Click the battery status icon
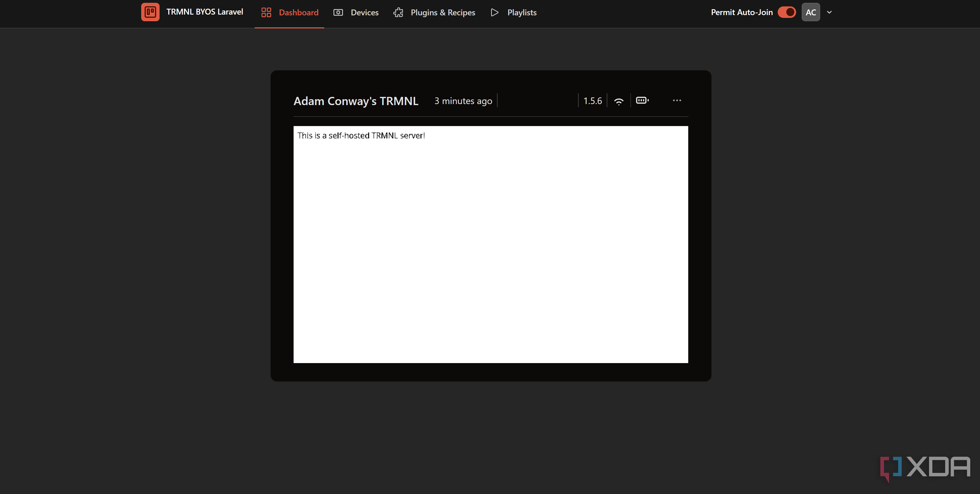This screenshot has height=494, width=980. [642, 100]
